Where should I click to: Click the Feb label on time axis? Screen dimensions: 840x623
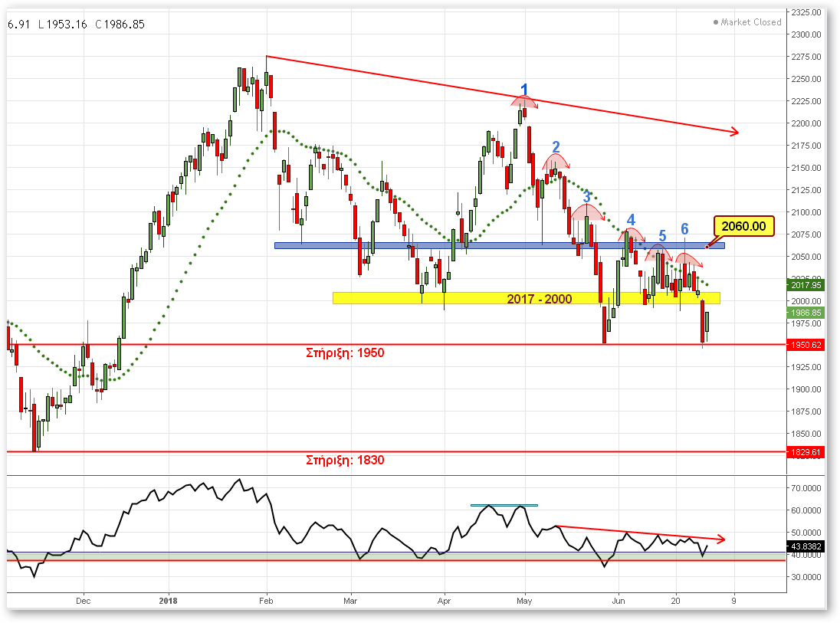(266, 601)
